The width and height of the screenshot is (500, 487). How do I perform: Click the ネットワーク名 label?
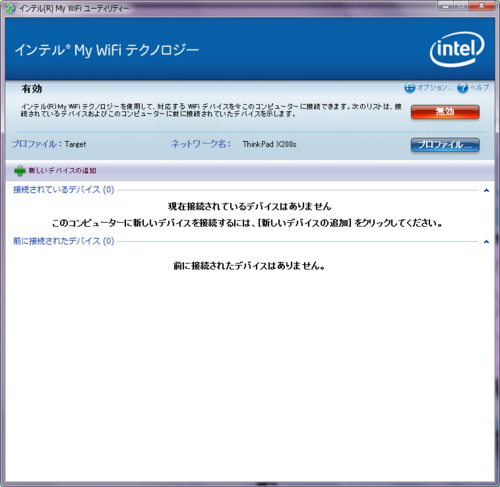(201, 144)
